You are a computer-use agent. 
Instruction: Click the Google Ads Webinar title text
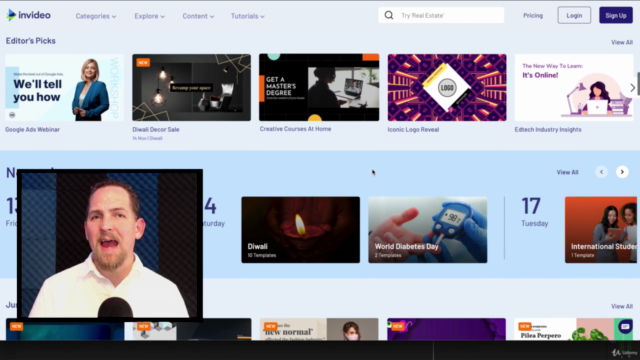tap(32, 129)
